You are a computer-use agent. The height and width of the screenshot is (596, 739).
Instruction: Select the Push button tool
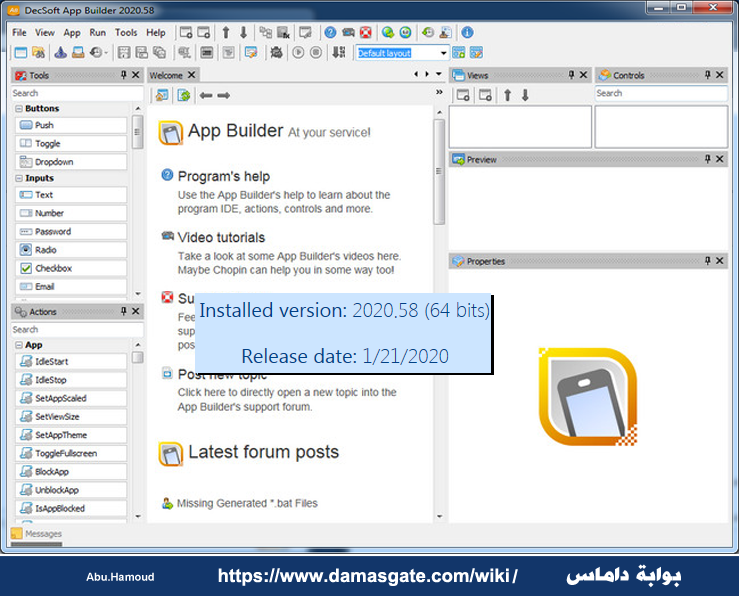click(x=71, y=125)
